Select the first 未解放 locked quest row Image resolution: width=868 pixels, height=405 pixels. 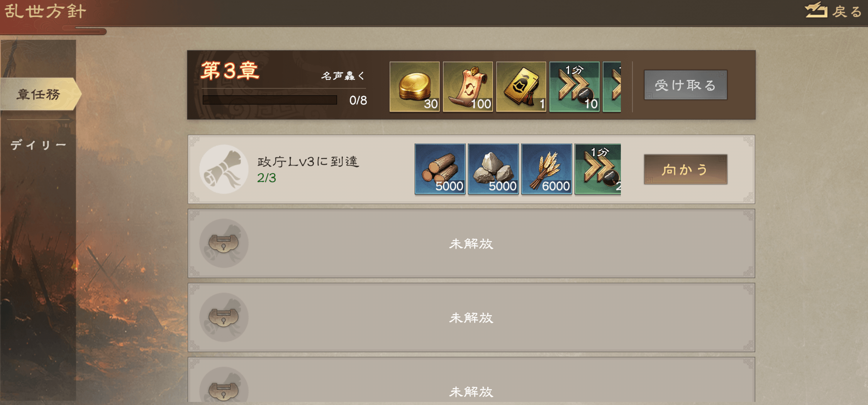click(x=471, y=243)
